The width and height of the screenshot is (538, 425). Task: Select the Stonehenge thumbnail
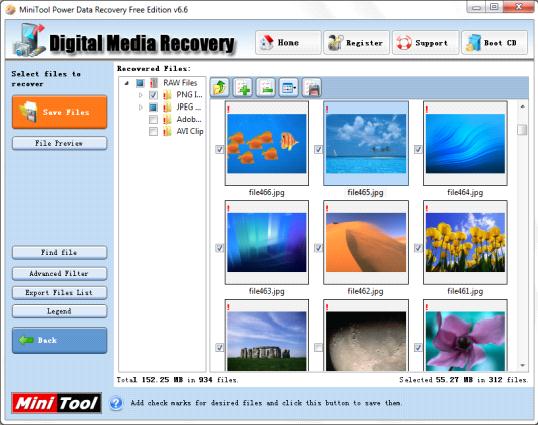tap(267, 335)
